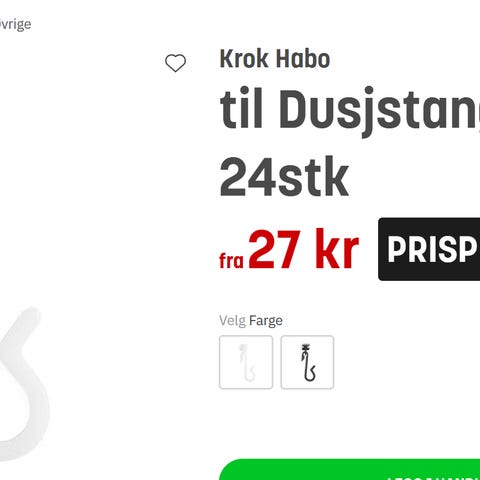Screen dimensions: 480x480
Task: Click the 'til Dusjstang' product title
Action: (x=350, y=110)
